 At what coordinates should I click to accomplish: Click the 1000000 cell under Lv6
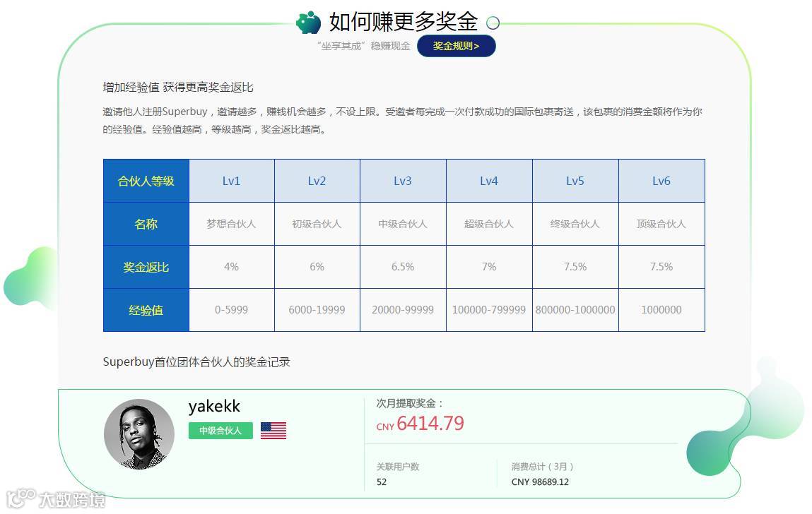661,309
